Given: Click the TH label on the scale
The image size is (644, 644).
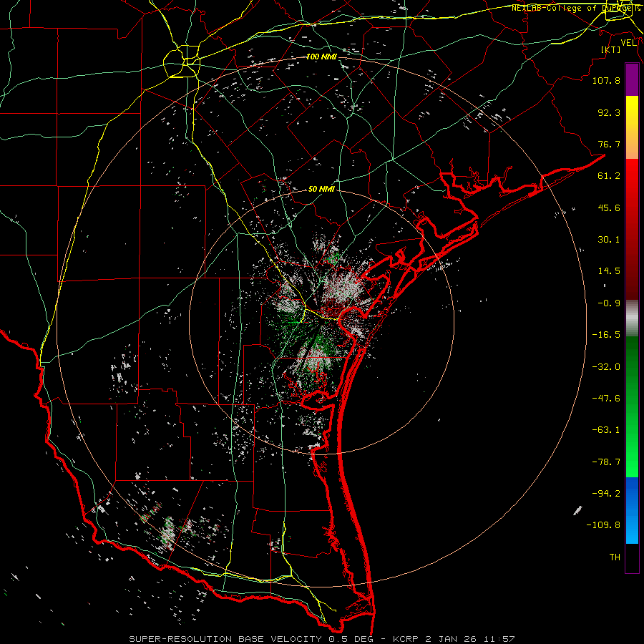Looking at the screenshot, I should pyautogui.click(x=615, y=557).
